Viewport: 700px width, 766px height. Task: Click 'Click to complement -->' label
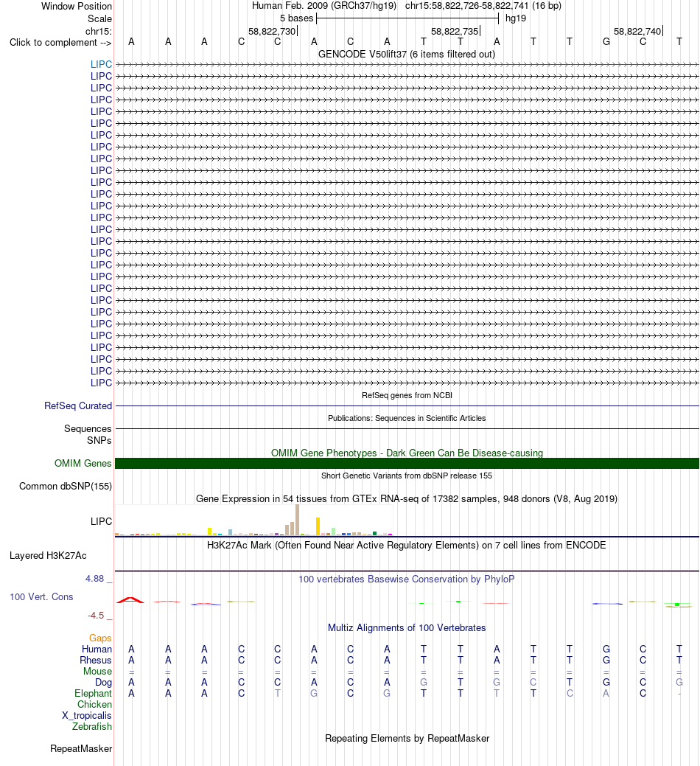(60, 43)
